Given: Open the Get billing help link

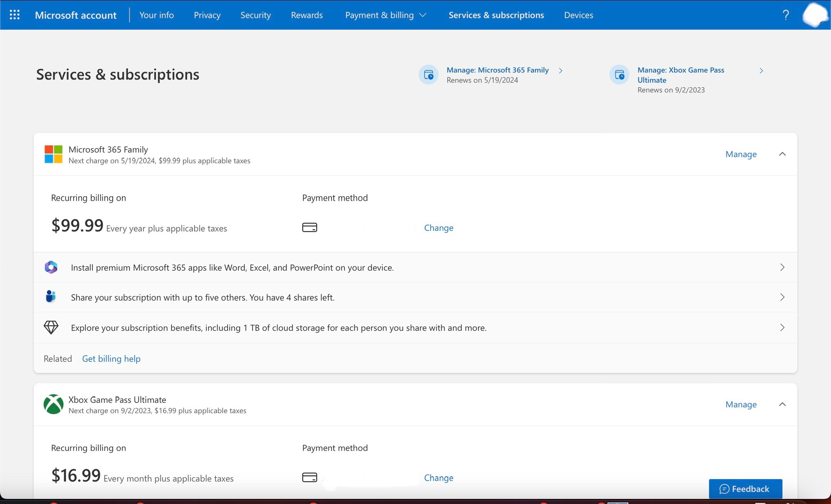Looking at the screenshot, I should coord(111,358).
